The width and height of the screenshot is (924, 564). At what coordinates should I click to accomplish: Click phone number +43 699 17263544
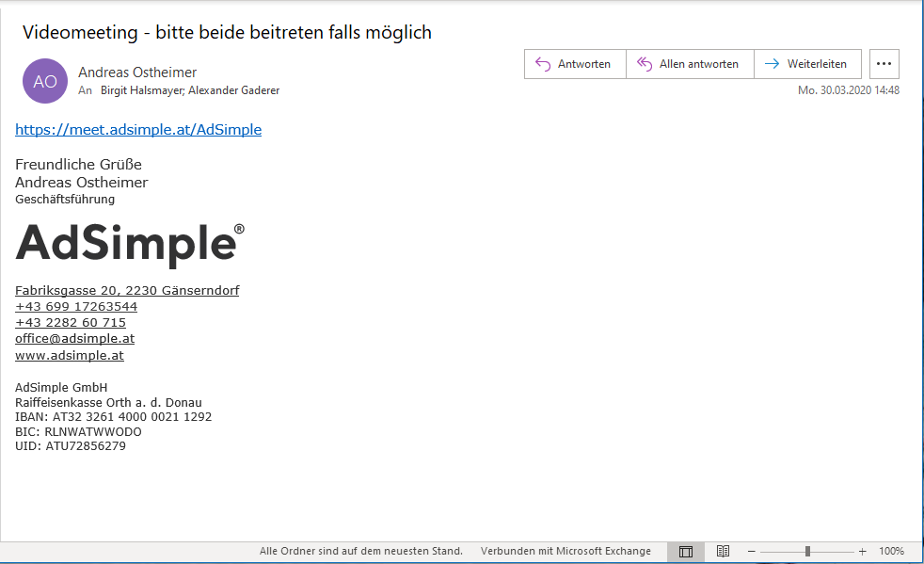76,307
